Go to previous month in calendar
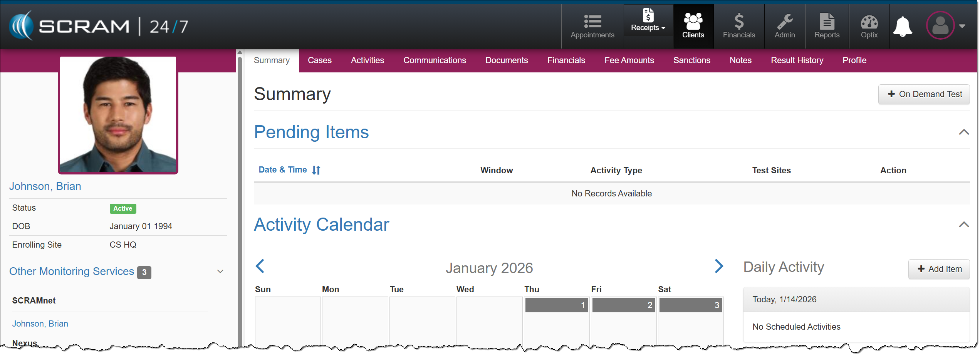980x357 pixels. point(260,266)
